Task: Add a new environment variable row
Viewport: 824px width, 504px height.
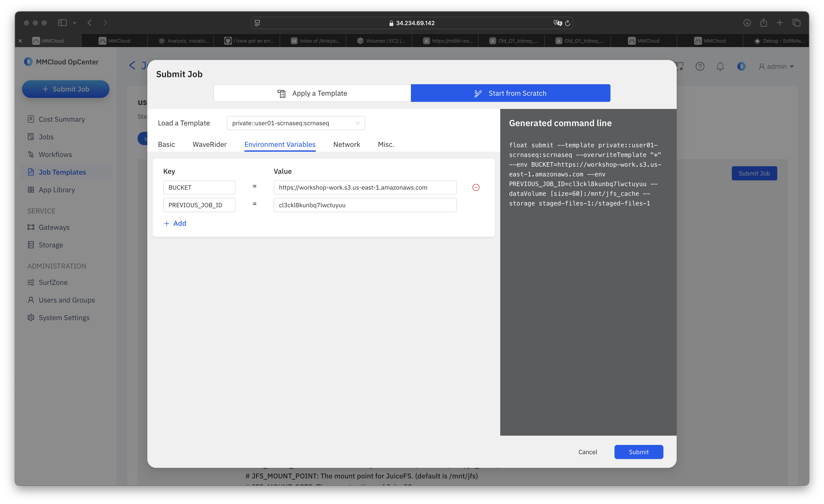Action: coord(175,223)
